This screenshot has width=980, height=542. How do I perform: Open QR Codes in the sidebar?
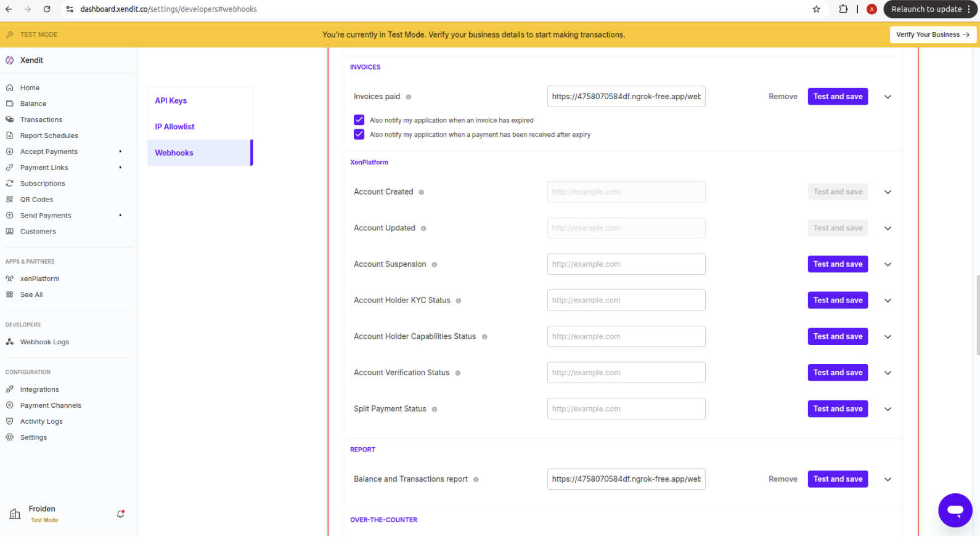tap(36, 200)
